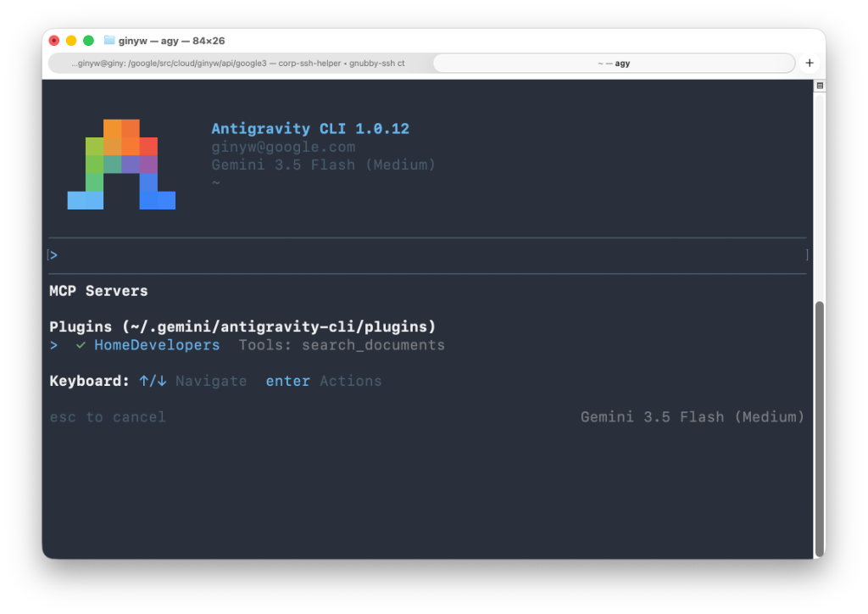This screenshot has width=868, height=614.
Task: Click the window title ginyw — agy — 84×26
Action: (x=171, y=41)
